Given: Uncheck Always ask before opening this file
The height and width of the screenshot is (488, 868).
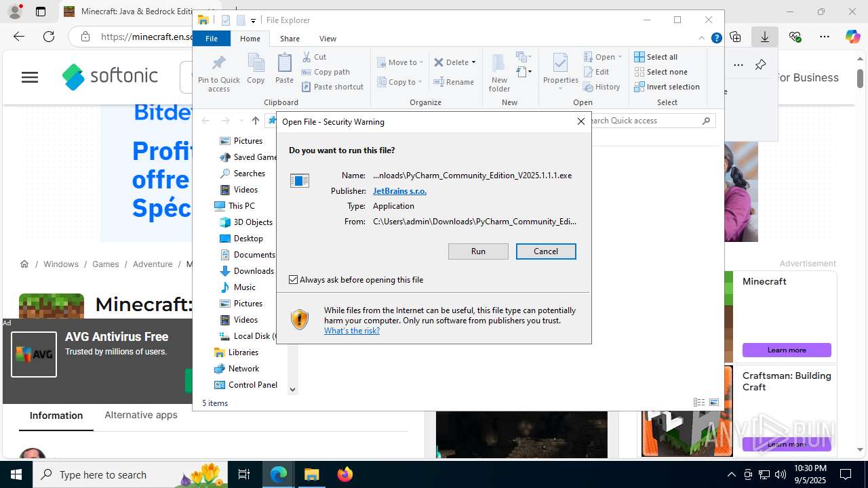Looking at the screenshot, I should (x=294, y=279).
